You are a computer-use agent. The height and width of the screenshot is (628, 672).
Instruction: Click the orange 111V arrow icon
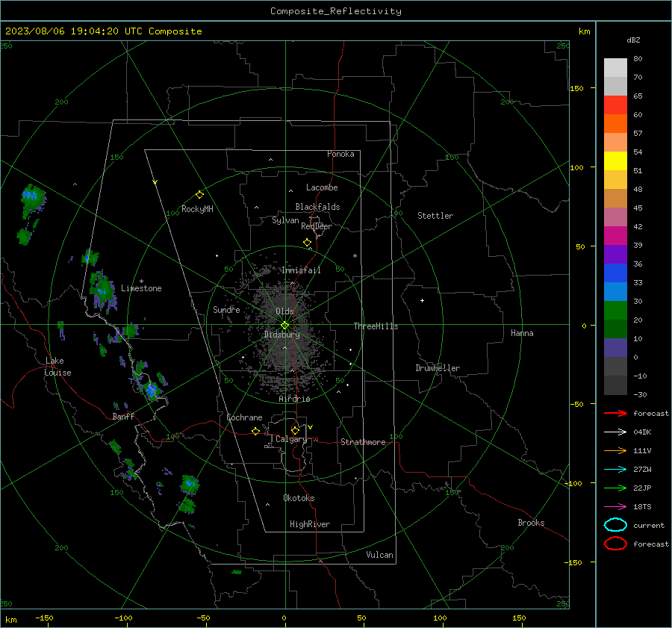pyautogui.click(x=615, y=450)
